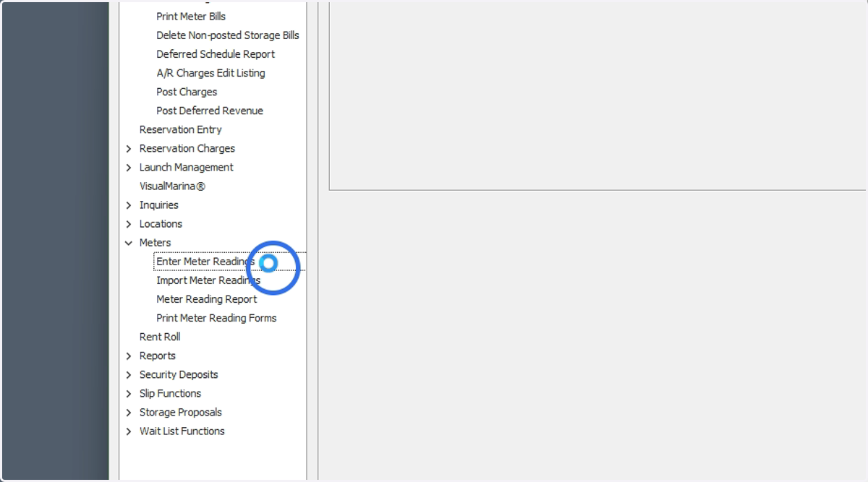Select Reports label
Image resolution: width=868 pixels, height=482 pixels.
pos(157,355)
